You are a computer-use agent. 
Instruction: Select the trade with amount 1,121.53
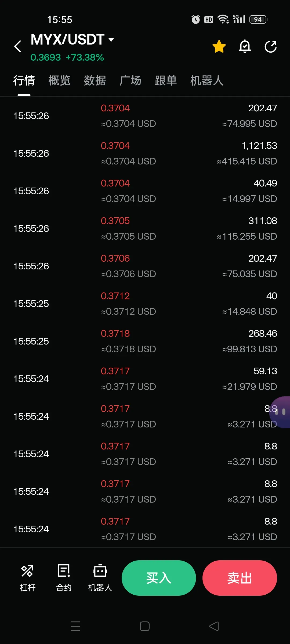[145, 153]
